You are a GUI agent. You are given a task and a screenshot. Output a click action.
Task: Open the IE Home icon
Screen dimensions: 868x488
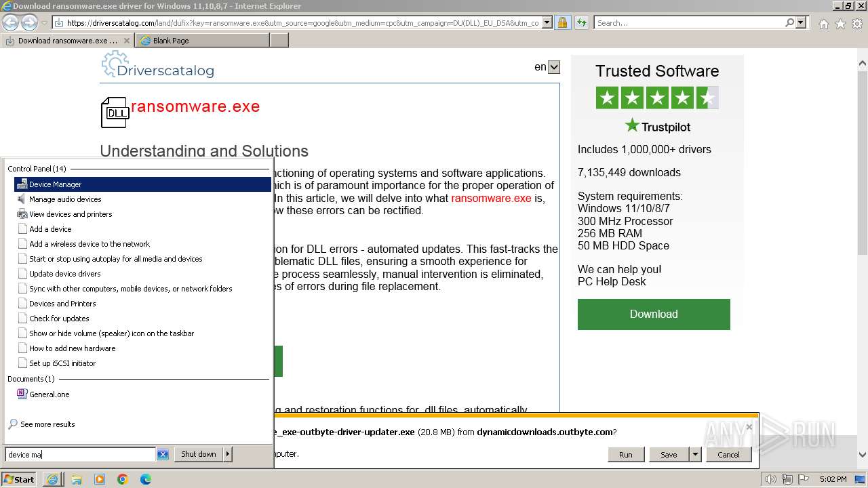tap(823, 24)
